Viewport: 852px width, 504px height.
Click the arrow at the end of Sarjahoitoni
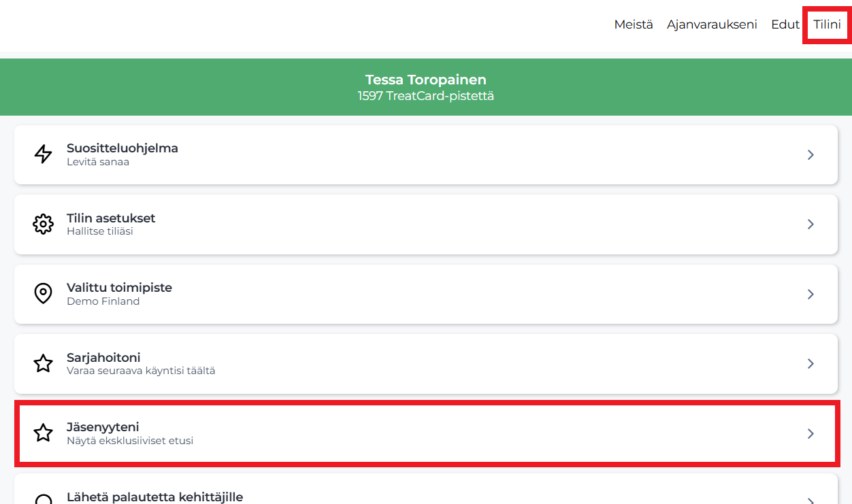pos(810,363)
